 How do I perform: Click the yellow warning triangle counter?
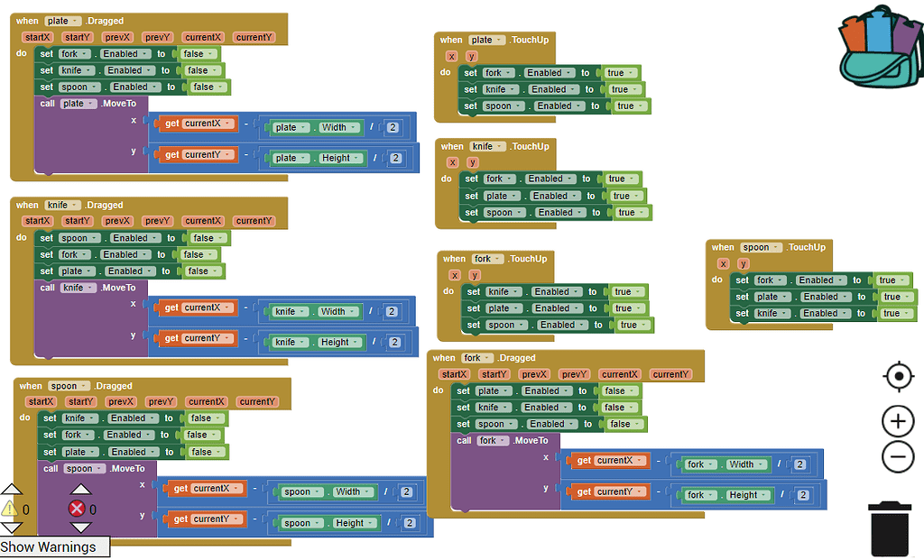click(x=12, y=509)
